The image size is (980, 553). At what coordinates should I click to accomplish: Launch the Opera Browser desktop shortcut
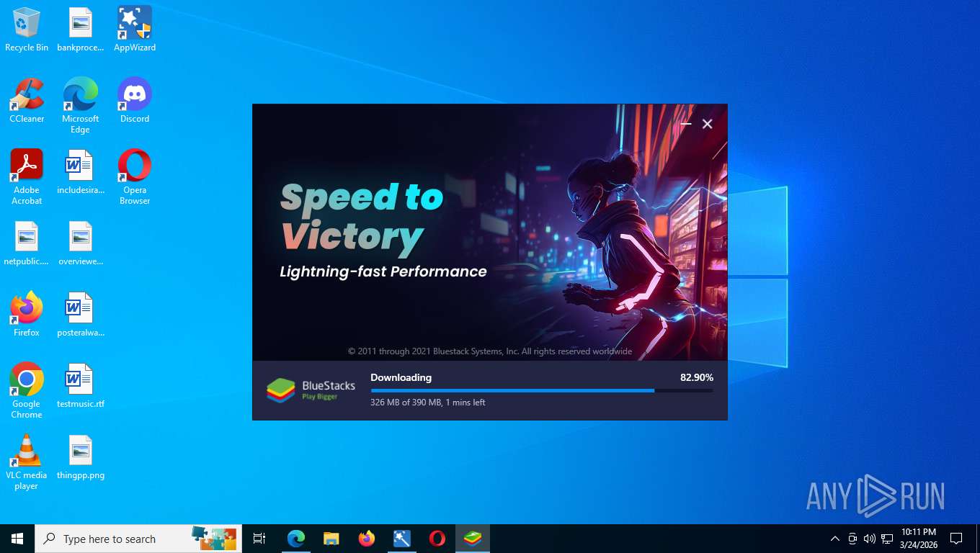[135, 177]
